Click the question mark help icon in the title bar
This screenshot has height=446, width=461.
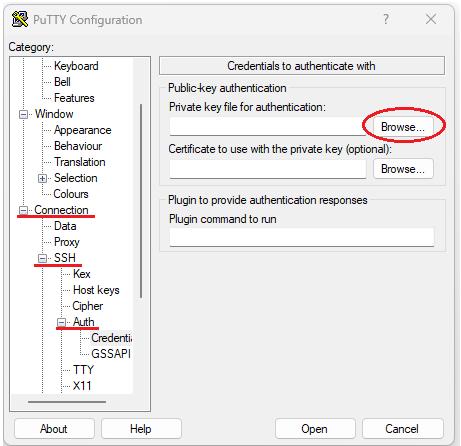386,19
